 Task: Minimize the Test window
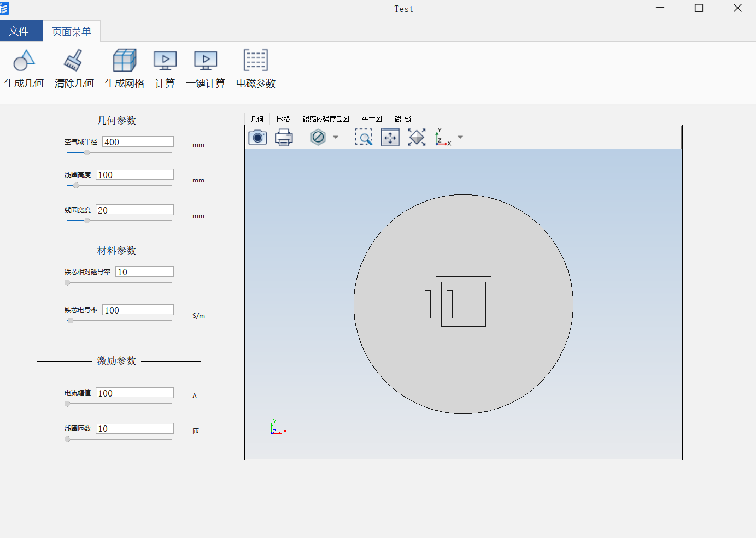coord(660,8)
